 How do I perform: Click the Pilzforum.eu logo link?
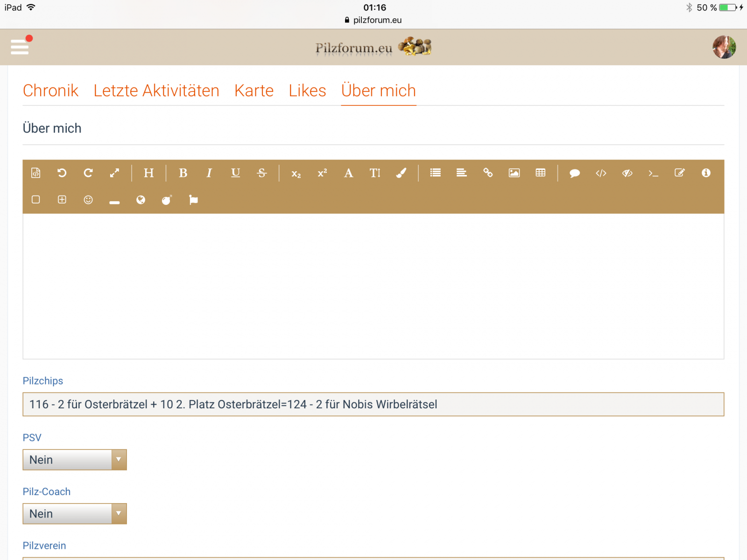pyautogui.click(x=373, y=47)
